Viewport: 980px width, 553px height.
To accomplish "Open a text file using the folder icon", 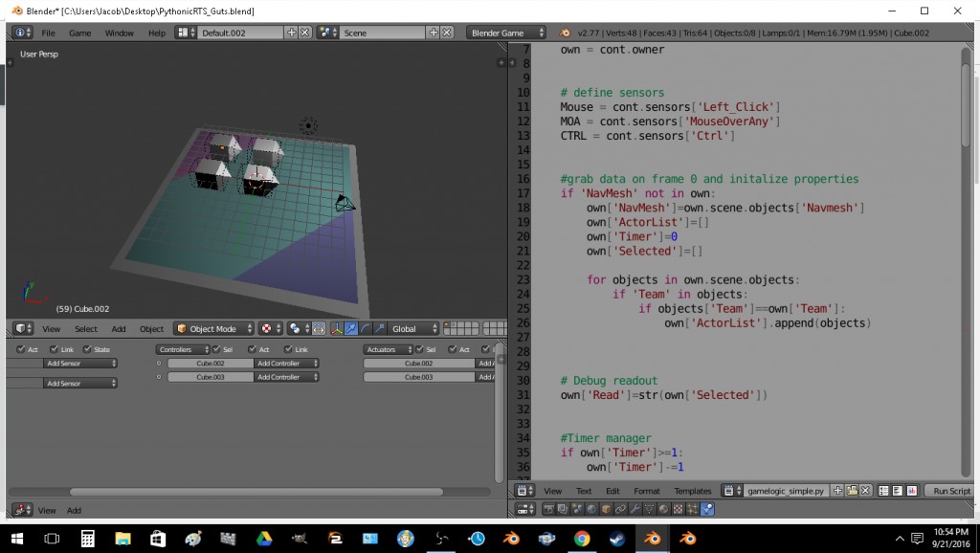I will [x=851, y=490].
